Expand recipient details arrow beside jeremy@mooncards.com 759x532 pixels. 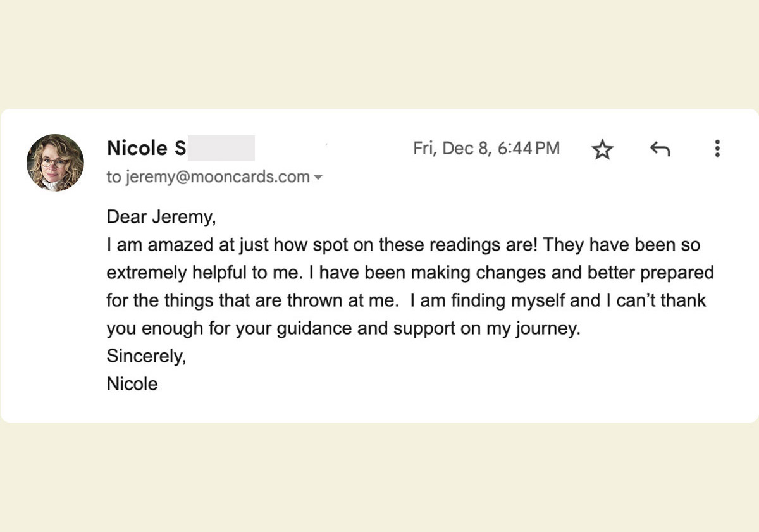coord(318,178)
